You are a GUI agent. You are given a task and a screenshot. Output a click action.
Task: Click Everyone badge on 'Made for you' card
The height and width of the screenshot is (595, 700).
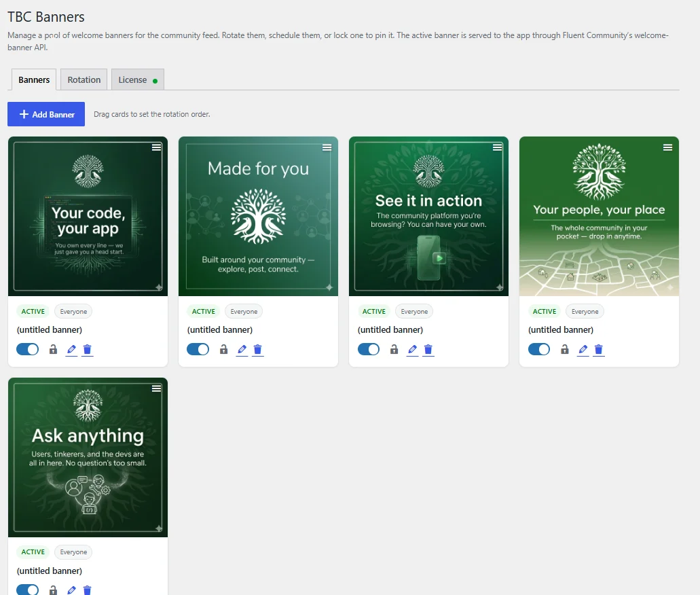coord(244,311)
